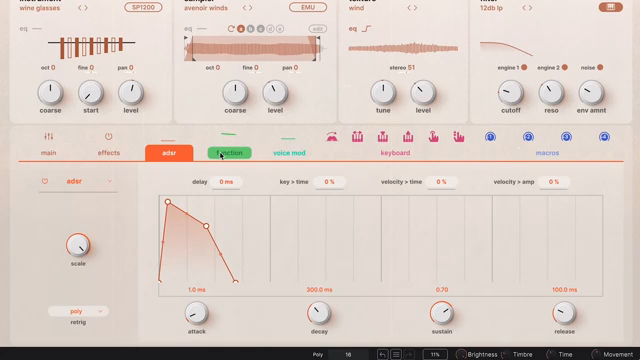
Task: Click the envelope attack knob
Action: click(196, 313)
